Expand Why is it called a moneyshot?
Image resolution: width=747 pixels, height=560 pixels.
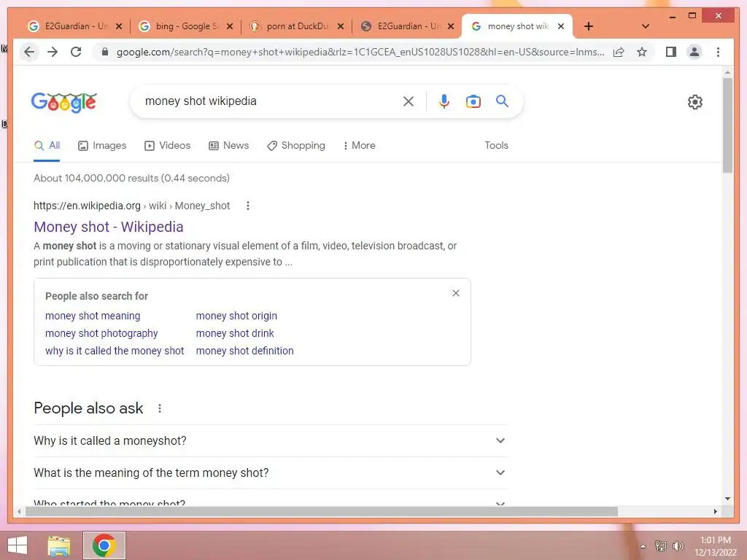[271, 441]
